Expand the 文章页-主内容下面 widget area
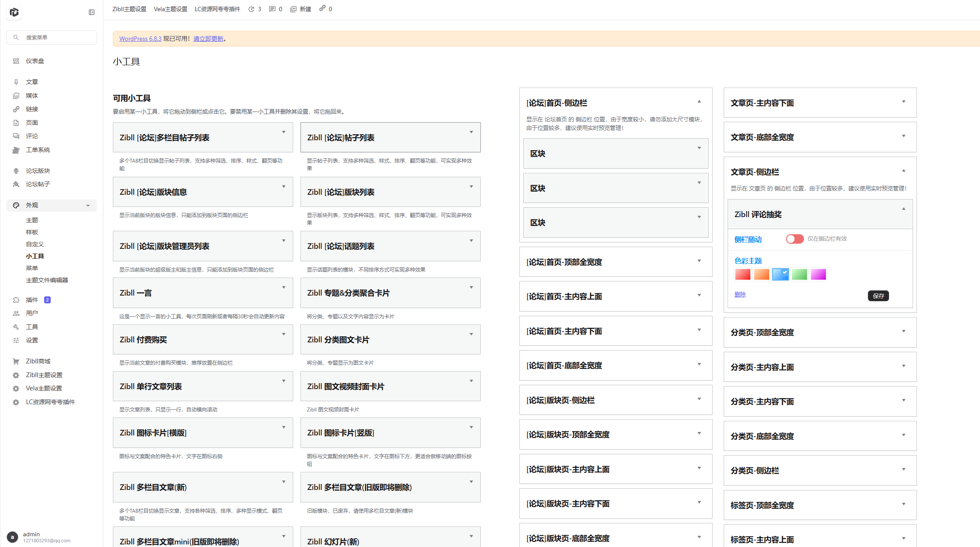The height and width of the screenshot is (547, 980). pos(904,102)
